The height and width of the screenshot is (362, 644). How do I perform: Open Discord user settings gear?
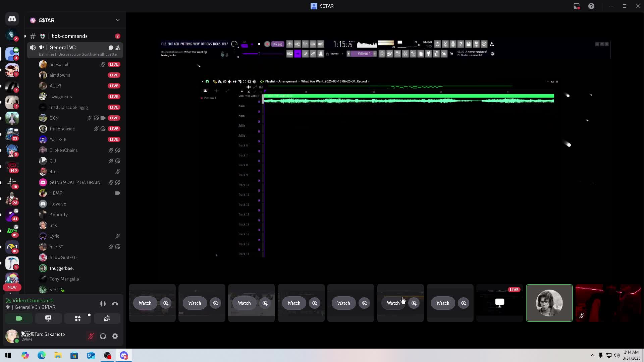(115, 336)
